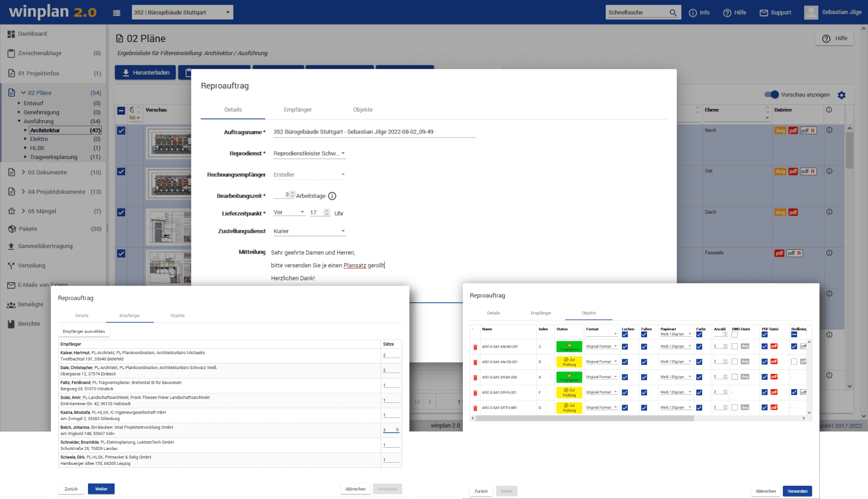
Task: Click the blue Versenden button in Objekte dialog
Action: click(x=797, y=491)
